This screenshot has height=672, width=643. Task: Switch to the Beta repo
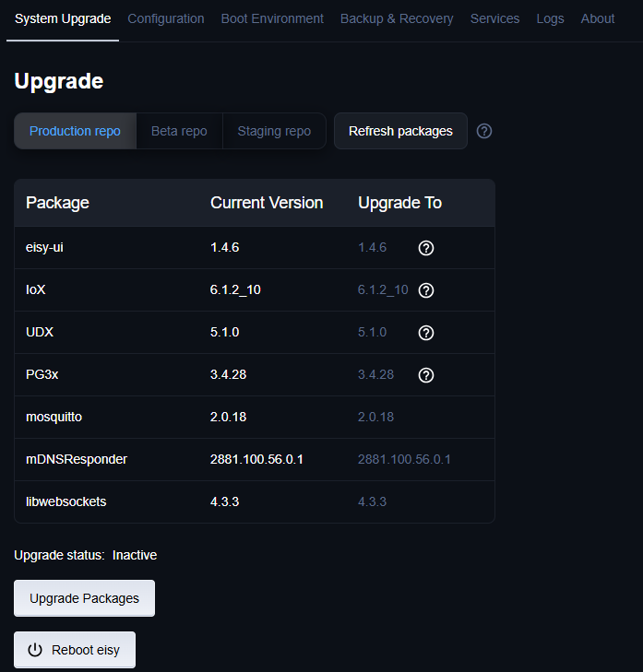point(179,131)
